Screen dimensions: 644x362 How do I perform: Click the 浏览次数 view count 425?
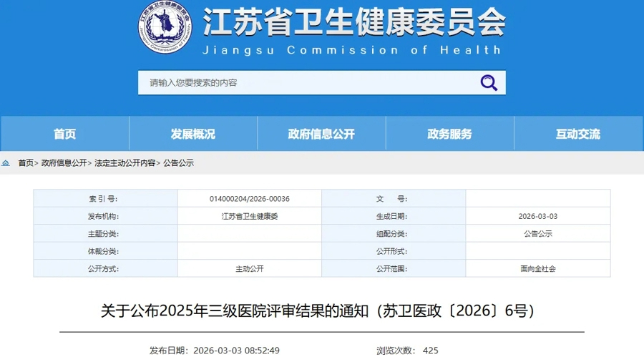(430, 351)
